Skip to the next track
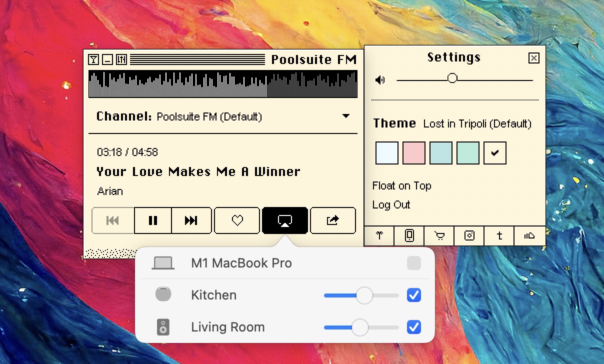 [191, 220]
